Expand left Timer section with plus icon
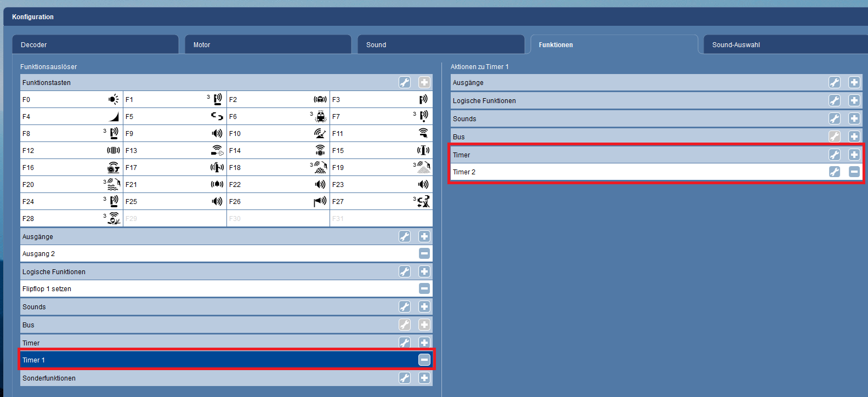The image size is (868, 397). [x=424, y=343]
